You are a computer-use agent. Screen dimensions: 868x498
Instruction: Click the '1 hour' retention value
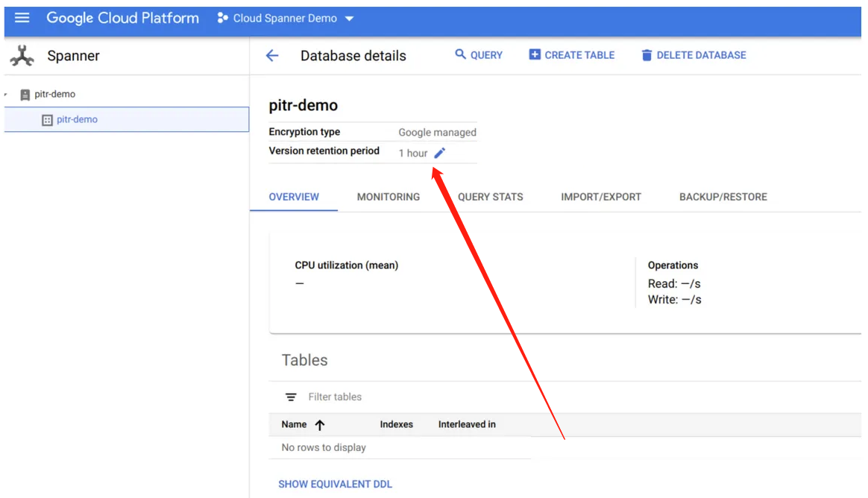[x=413, y=154]
